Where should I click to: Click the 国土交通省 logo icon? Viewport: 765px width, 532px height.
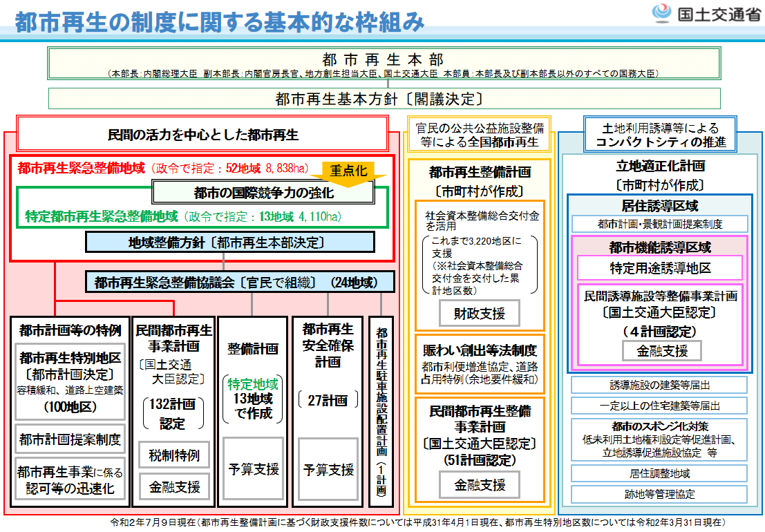(x=662, y=15)
